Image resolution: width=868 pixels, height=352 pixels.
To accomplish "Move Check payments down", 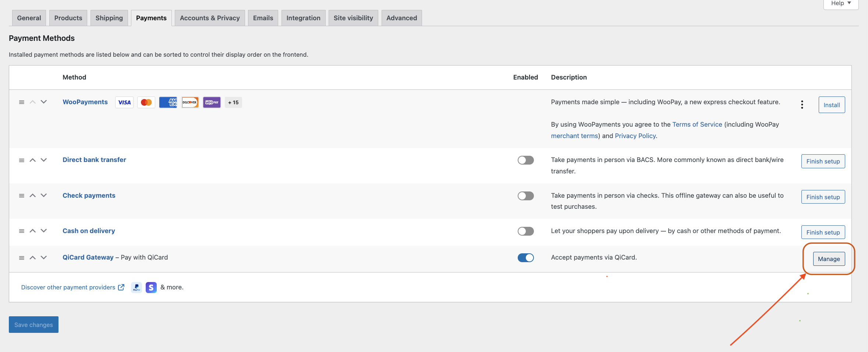I will pos(44,196).
